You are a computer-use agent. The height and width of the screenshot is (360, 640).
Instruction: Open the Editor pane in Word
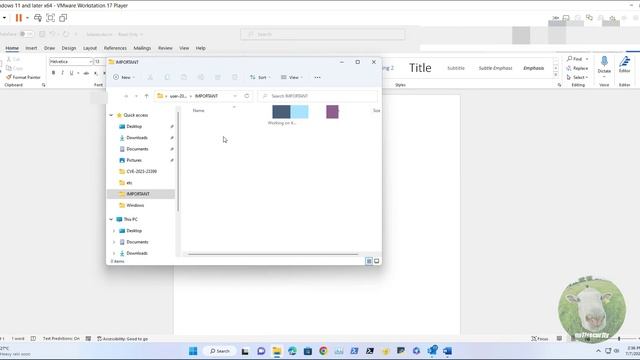pos(624,65)
